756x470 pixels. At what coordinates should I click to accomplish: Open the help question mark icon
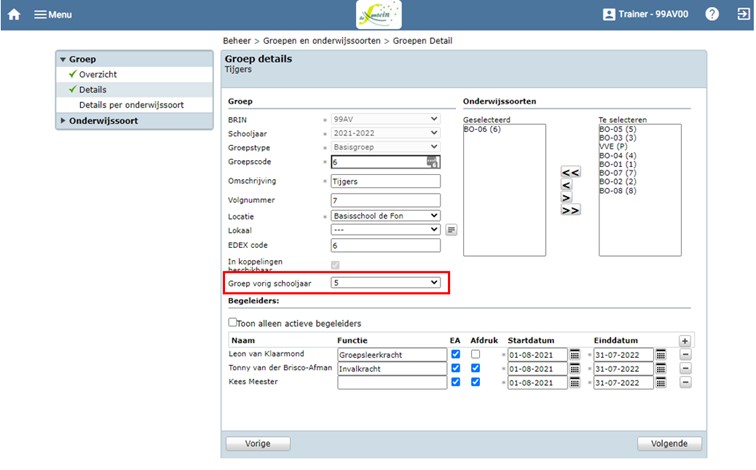[712, 14]
